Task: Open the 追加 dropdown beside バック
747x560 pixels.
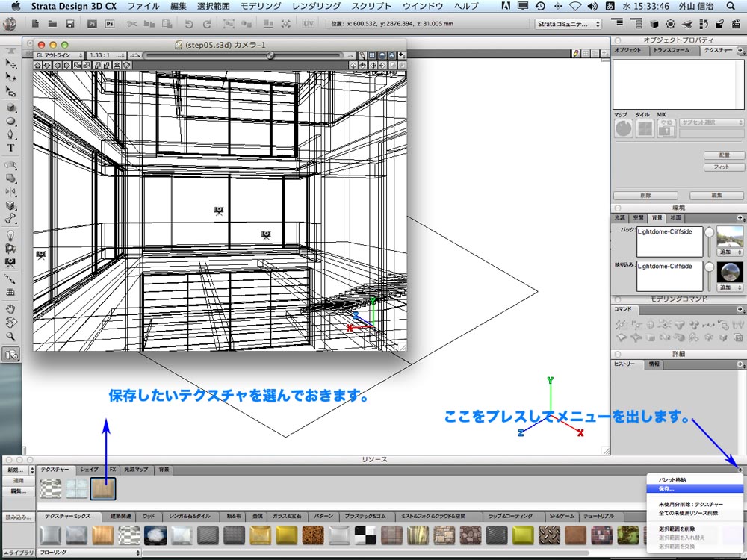Action: pos(730,252)
